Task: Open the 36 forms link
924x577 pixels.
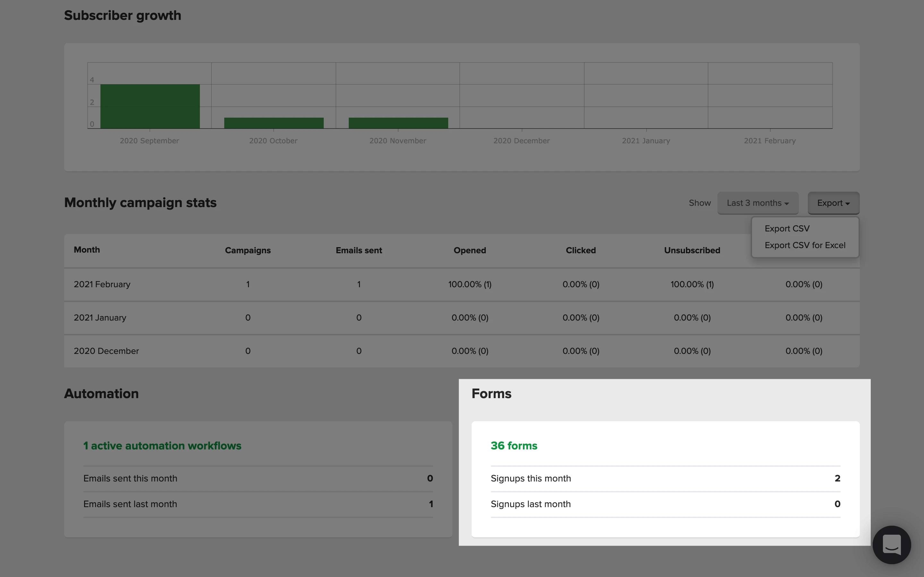Action: 514,446
